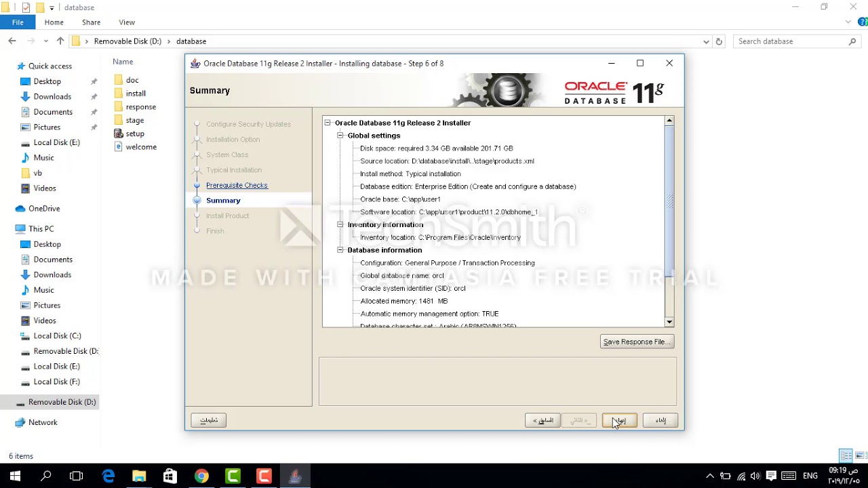Click ENG language indicator in tray

coord(810,476)
